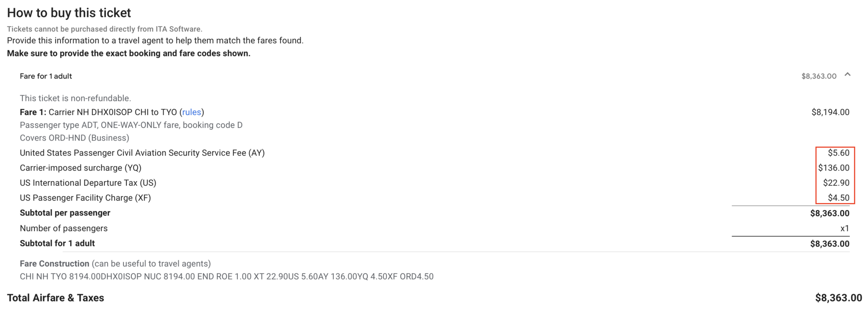Click the $4.50 facility charge amount
The height and width of the screenshot is (312, 868).
point(838,198)
